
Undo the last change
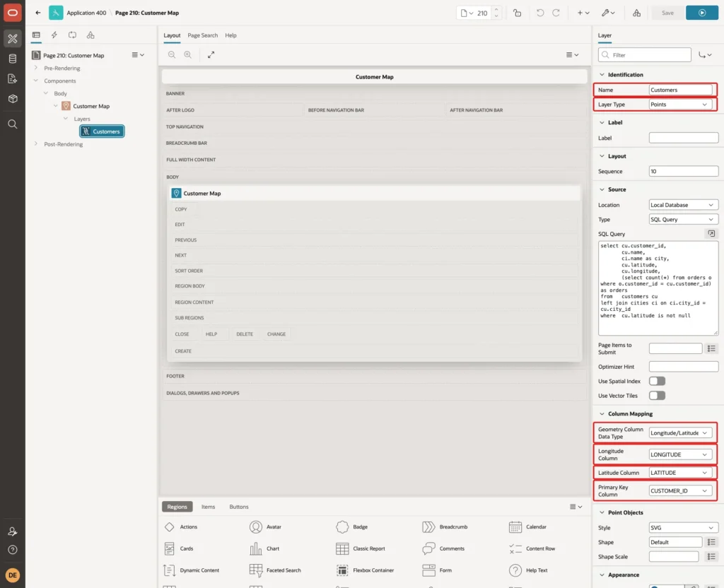pyautogui.click(x=539, y=13)
